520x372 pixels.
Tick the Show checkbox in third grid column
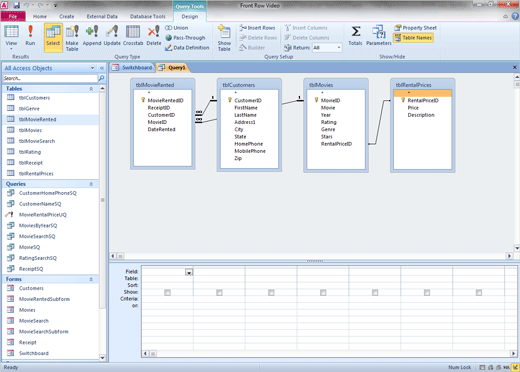[271, 293]
